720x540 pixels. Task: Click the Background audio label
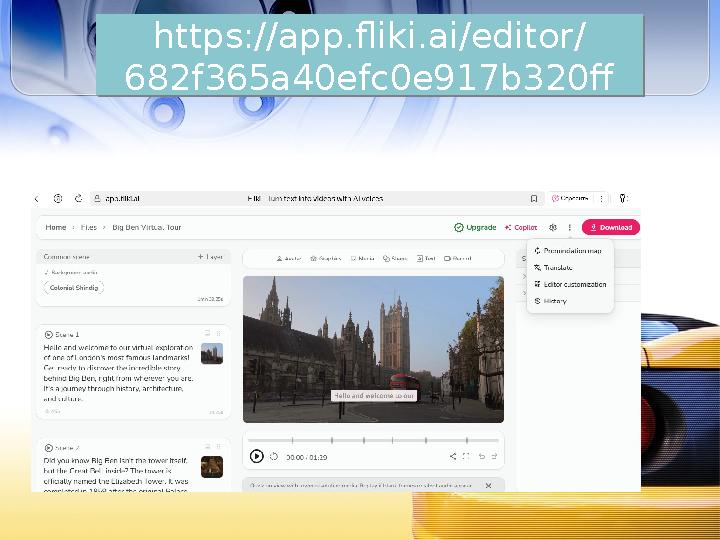[71, 272]
